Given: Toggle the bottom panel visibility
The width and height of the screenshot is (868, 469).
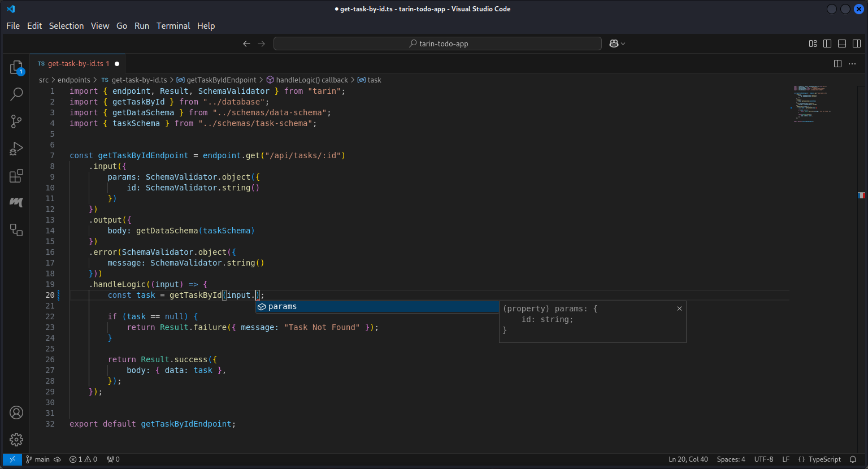Looking at the screenshot, I should coord(842,44).
